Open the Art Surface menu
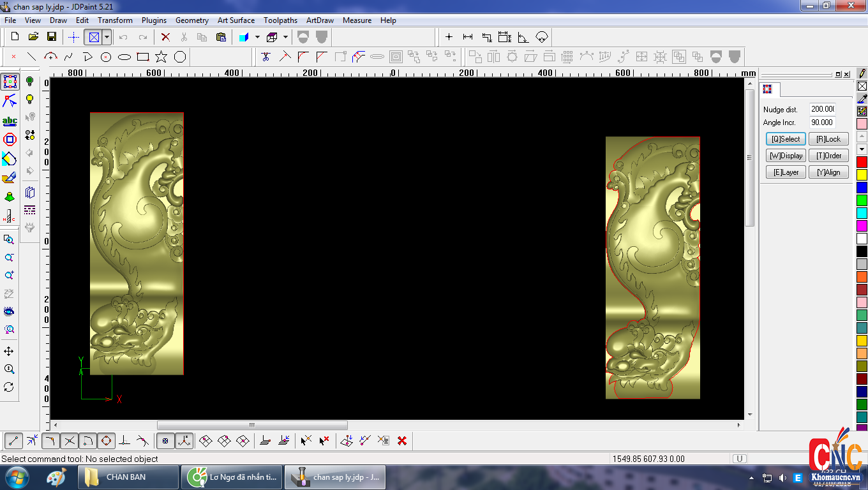This screenshot has width=868, height=490. [236, 20]
